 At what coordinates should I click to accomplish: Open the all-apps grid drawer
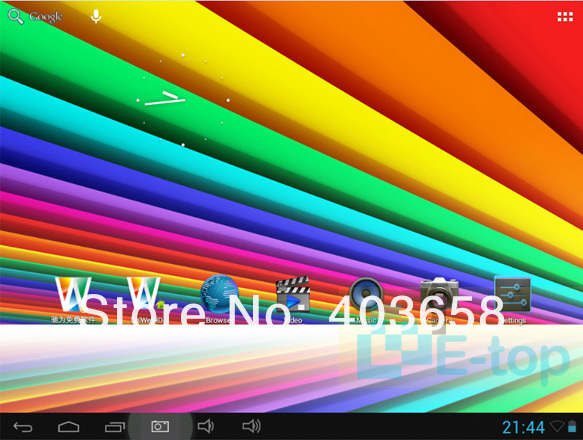(565, 17)
